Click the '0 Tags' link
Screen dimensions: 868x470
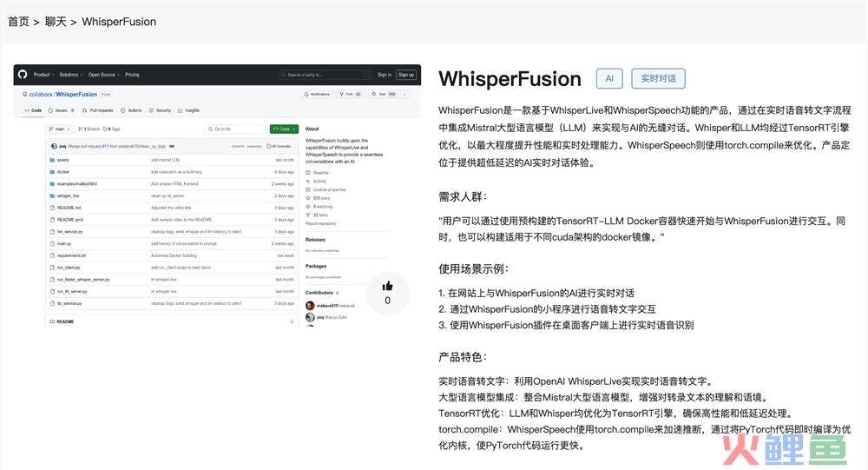[x=111, y=129]
